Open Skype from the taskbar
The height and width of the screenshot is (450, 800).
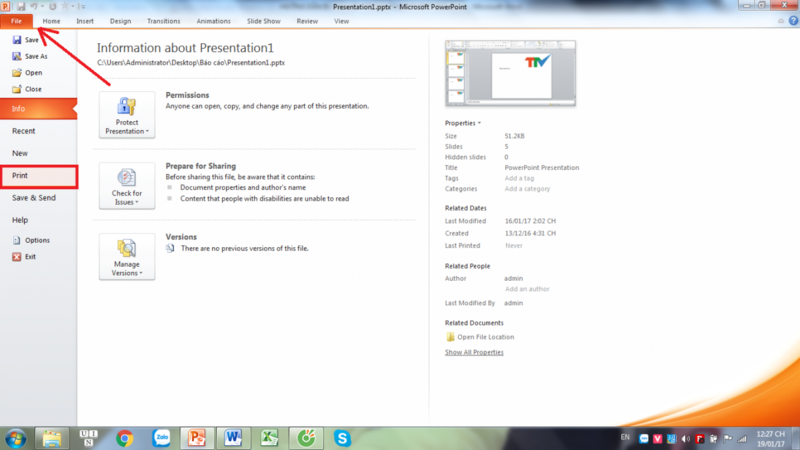click(342, 438)
